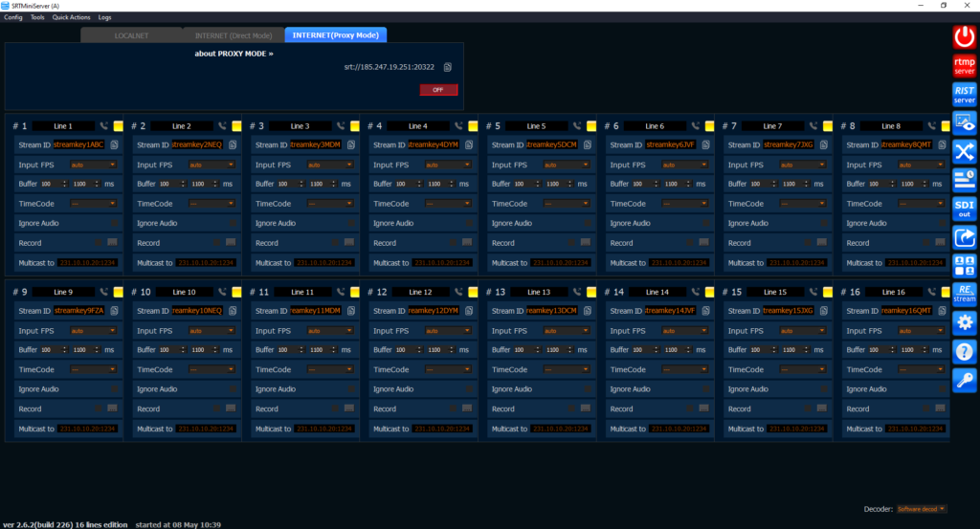Click the about PROXY MODE link
980x529 pixels.
pos(234,54)
